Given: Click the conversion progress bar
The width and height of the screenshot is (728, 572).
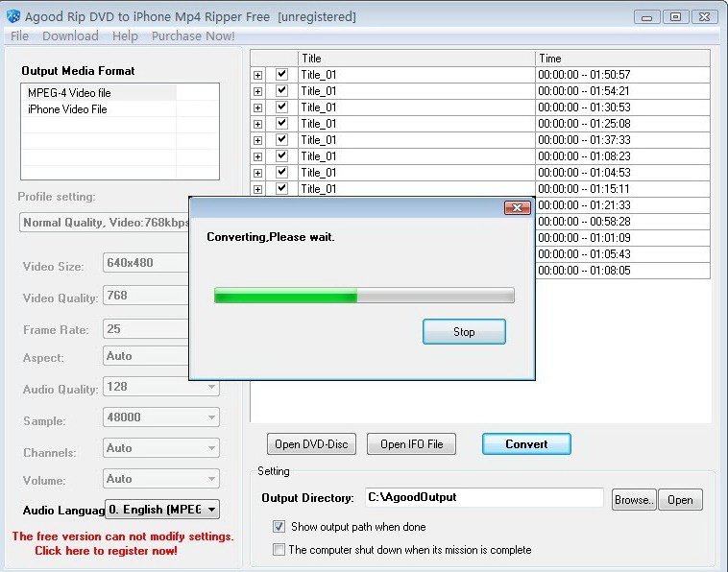Looking at the screenshot, I should point(364,296).
